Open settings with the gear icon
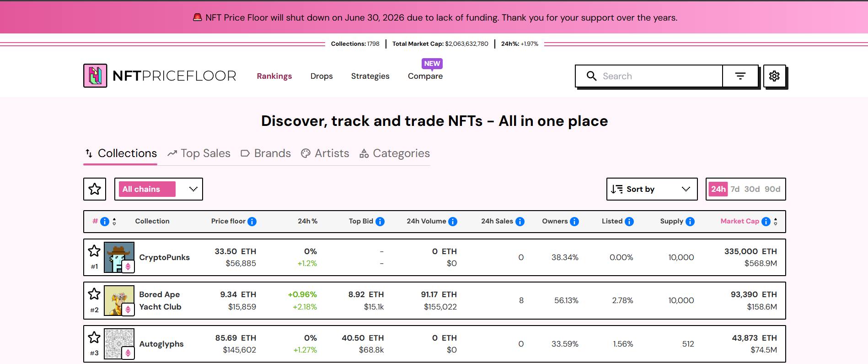 tap(774, 76)
